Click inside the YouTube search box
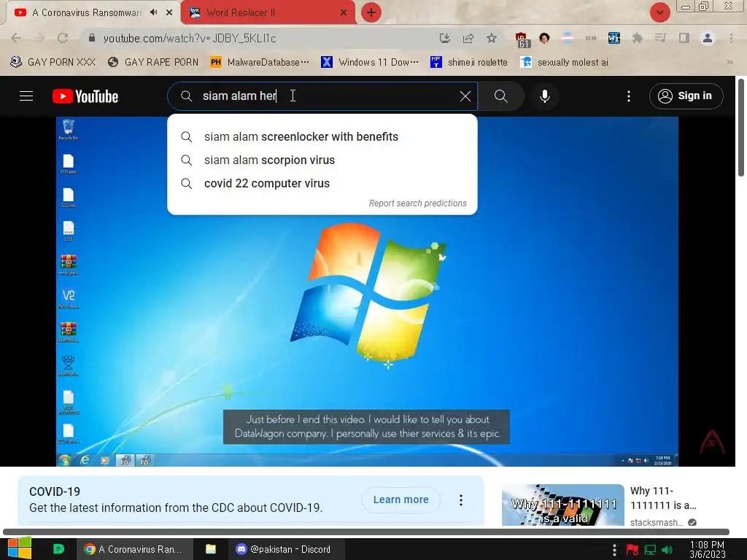The width and height of the screenshot is (747, 560). point(322,96)
